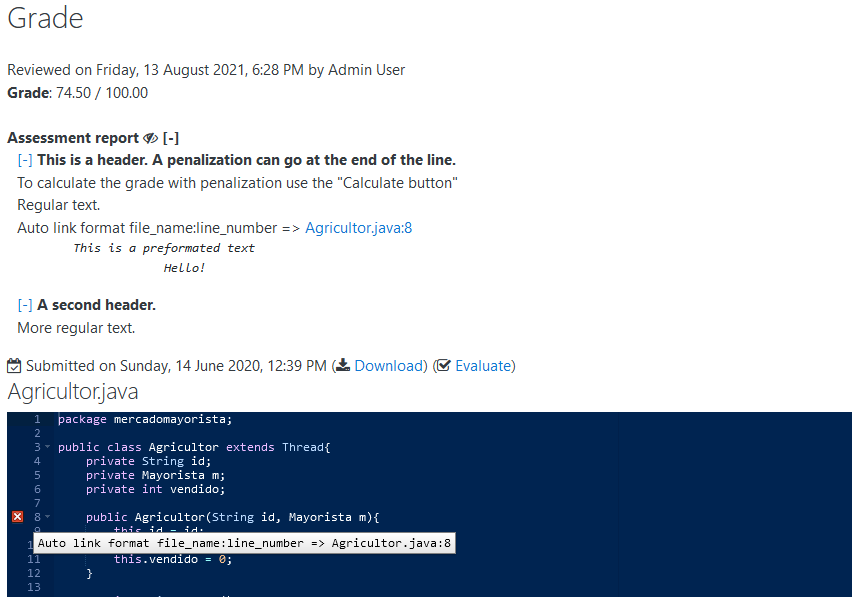Click the hidden-eye icon beside Assessment report
The image size is (852, 597).
[151, 139]
